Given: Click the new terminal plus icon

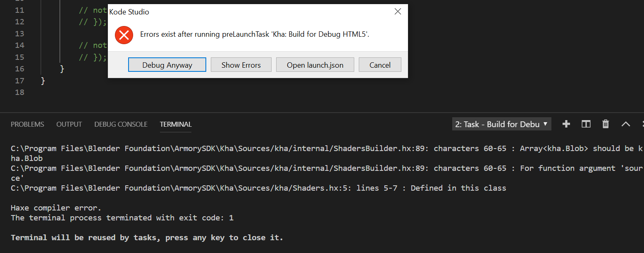Looking at the screenshot, I should point(566,124).
